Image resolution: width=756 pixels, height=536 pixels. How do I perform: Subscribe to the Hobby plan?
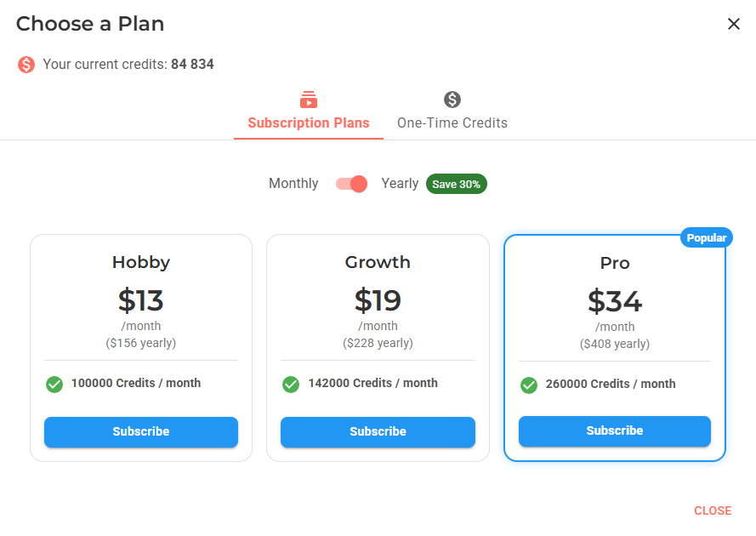tap(141, 432)
